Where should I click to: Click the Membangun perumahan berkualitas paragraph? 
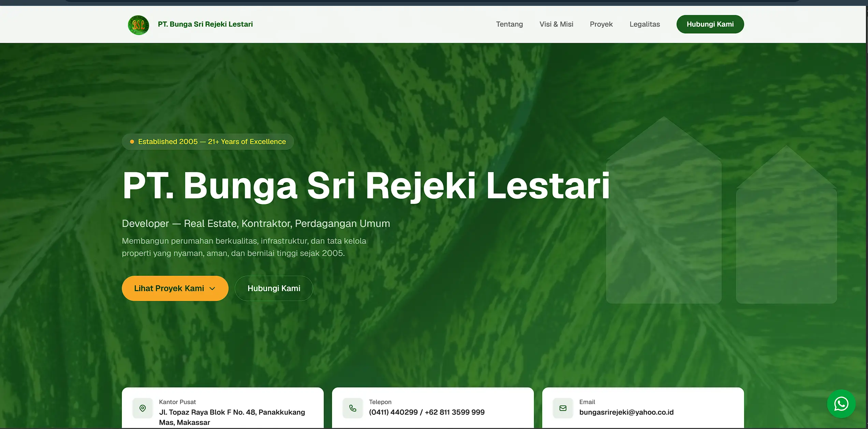tap(244, 247)
